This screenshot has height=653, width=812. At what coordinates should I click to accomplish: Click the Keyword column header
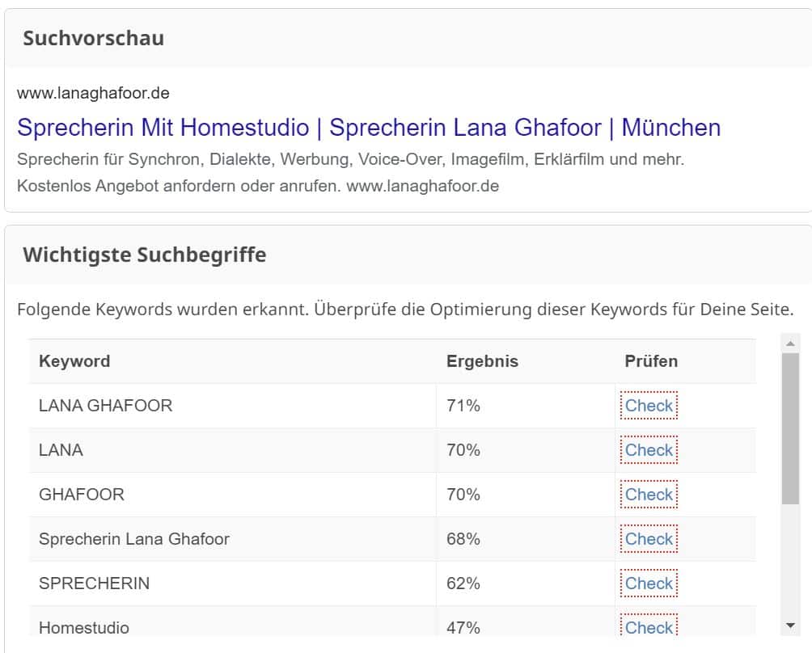[x=74, y=361]
